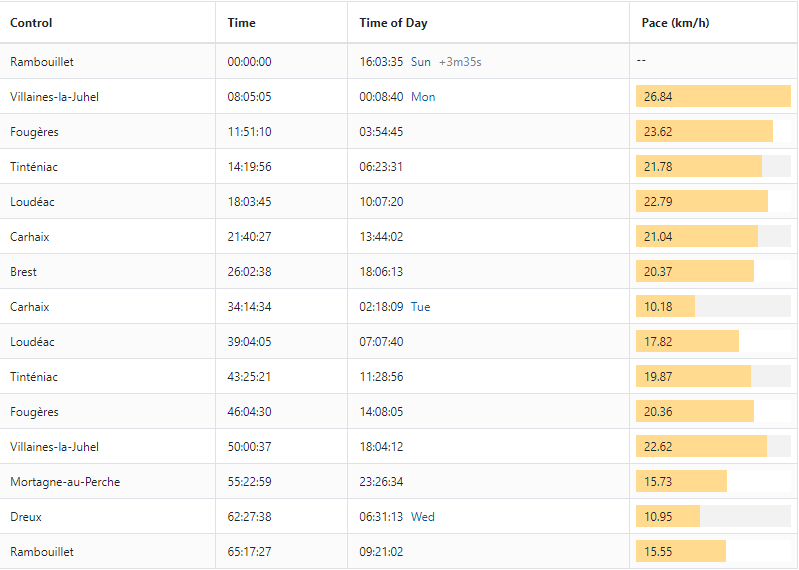Click the 23.62 pace bar

(x=704, y=132)
